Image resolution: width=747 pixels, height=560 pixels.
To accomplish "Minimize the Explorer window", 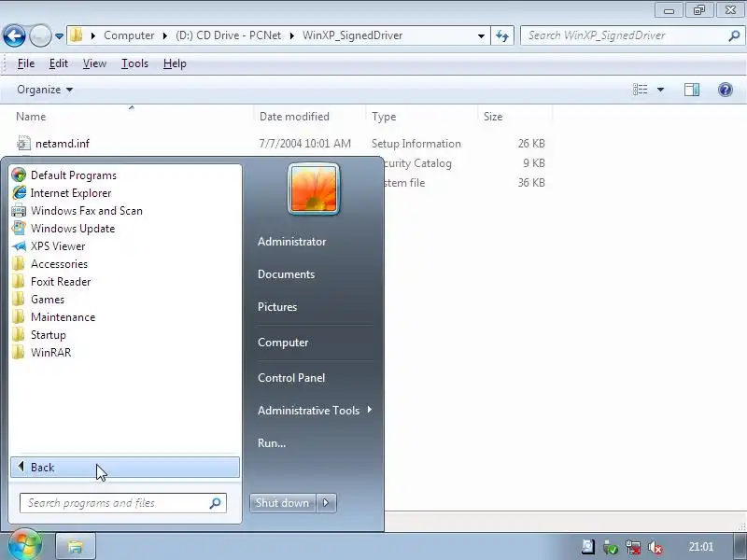I will (x=669, y=10).
